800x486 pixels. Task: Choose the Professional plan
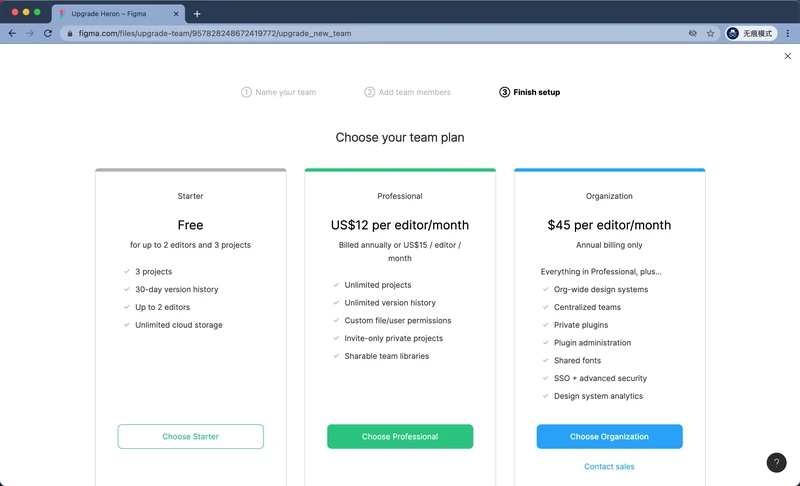click(x=400, y=437)
